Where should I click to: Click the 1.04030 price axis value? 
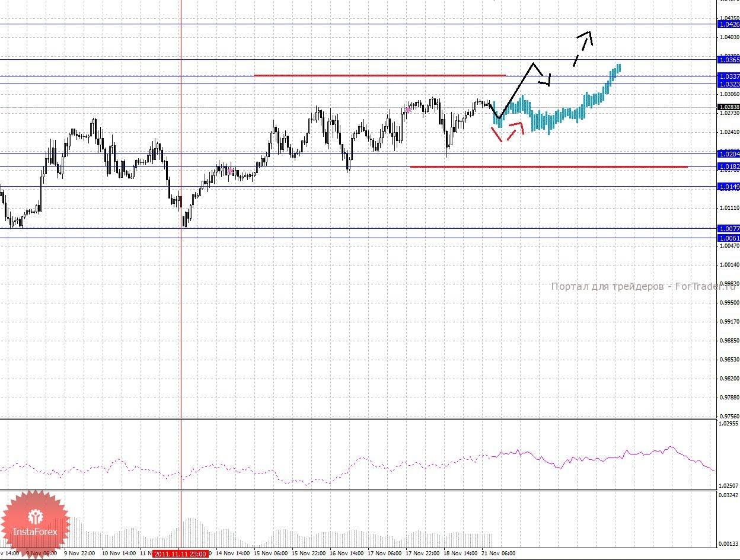click(729, 37)
